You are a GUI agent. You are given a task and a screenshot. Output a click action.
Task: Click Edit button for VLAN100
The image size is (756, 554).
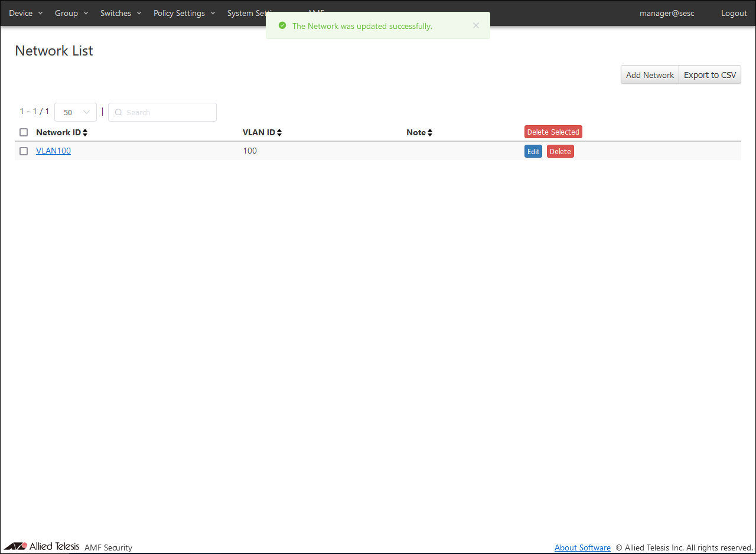(533, 151)
